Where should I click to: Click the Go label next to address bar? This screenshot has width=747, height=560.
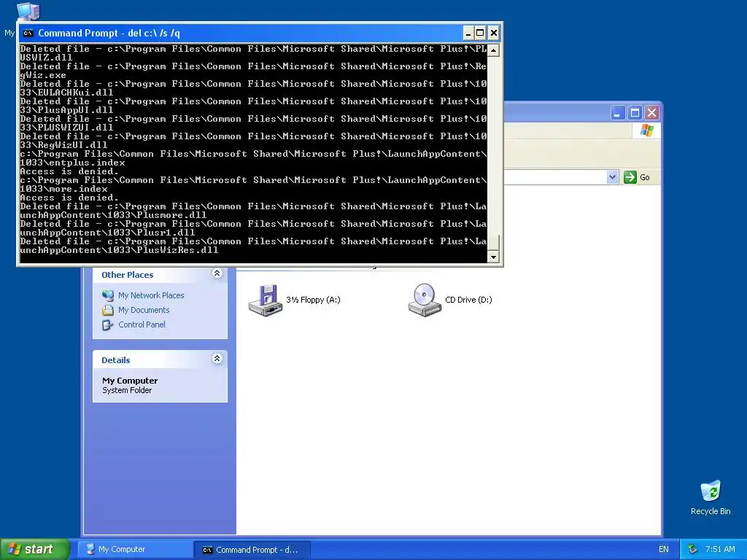pyautogui.click(x=645, y=177)
